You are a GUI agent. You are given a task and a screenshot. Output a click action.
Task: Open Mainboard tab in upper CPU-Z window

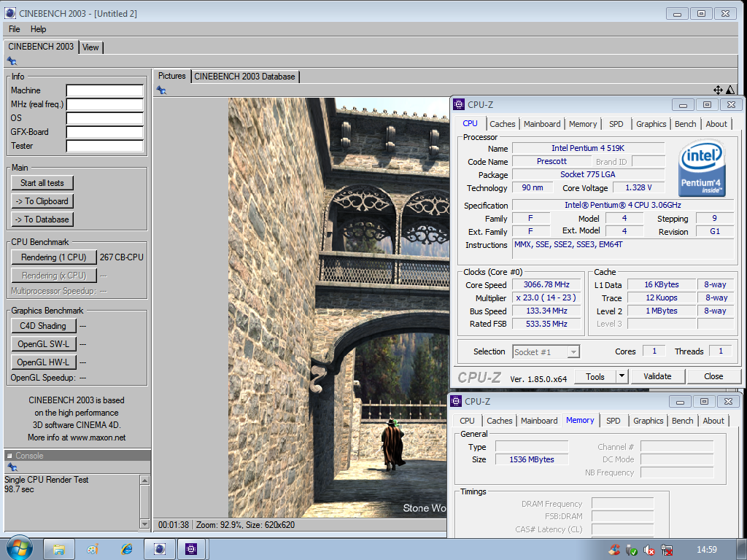click(542, 124)
